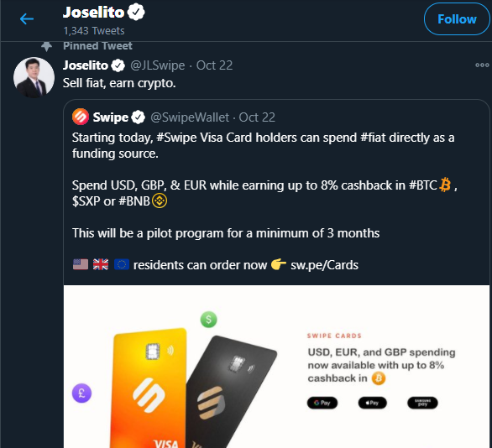This screenshot has width=492, height=448.
Task: Open the @JLSwipe handle link
Action: pos(158,65)
